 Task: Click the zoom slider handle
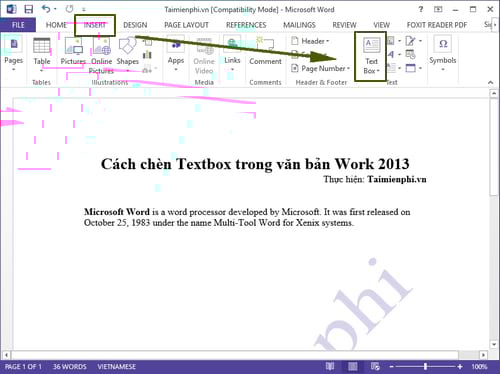[x=425, y=367]
